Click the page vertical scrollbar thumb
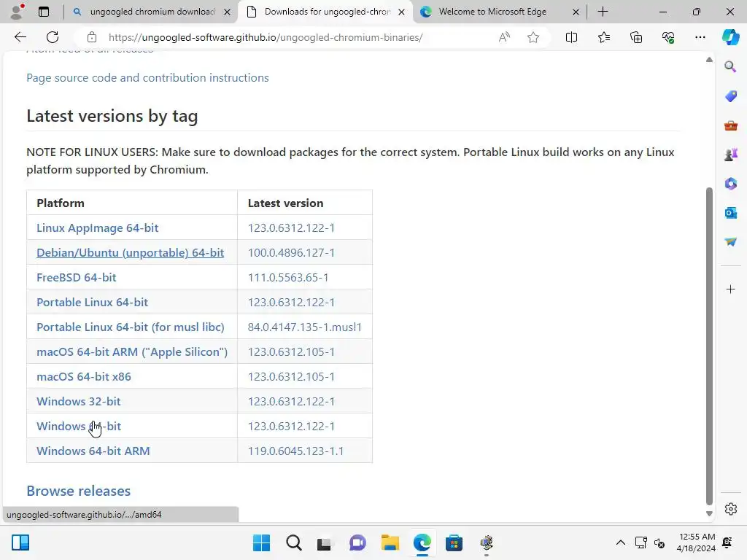The height and width of the screenshot is (560, 747). 709,346
